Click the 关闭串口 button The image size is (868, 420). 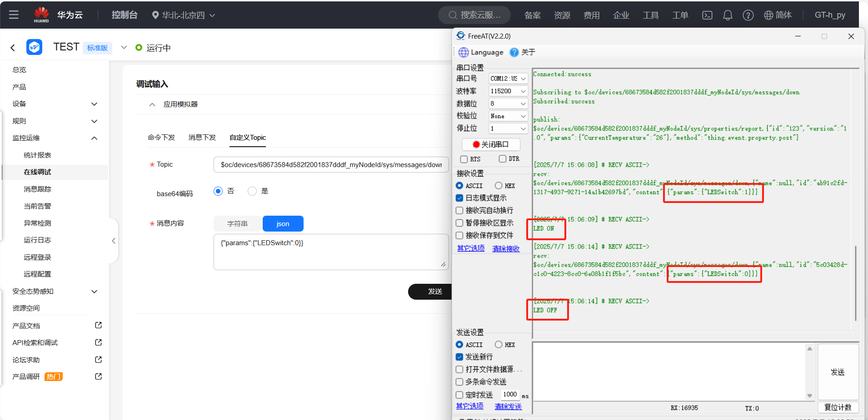coord(491,144)
